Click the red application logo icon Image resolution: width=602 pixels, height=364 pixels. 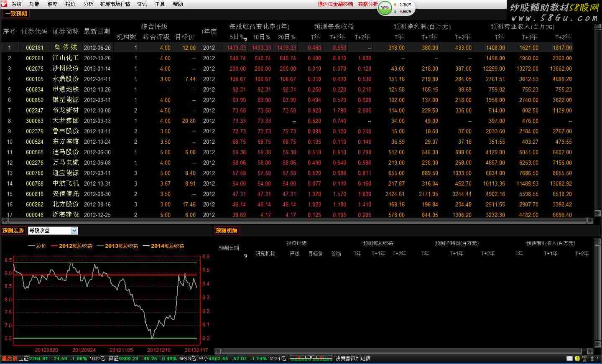4,4
